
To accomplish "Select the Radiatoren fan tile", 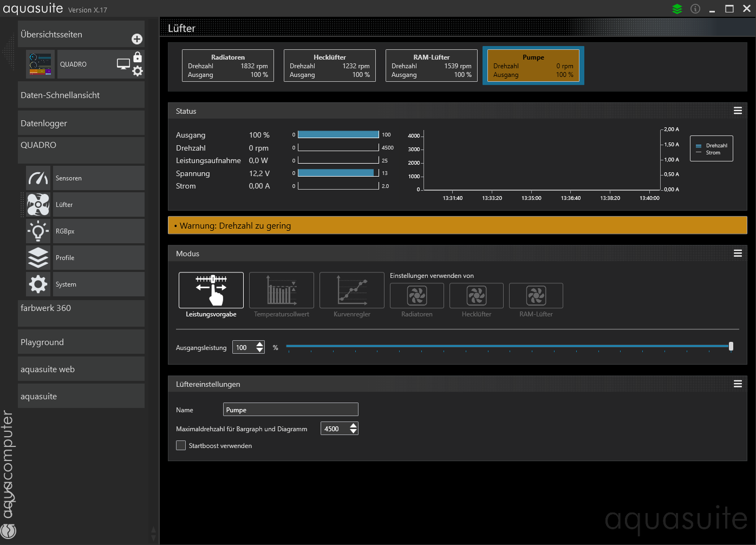I will [x=228, y=66].
